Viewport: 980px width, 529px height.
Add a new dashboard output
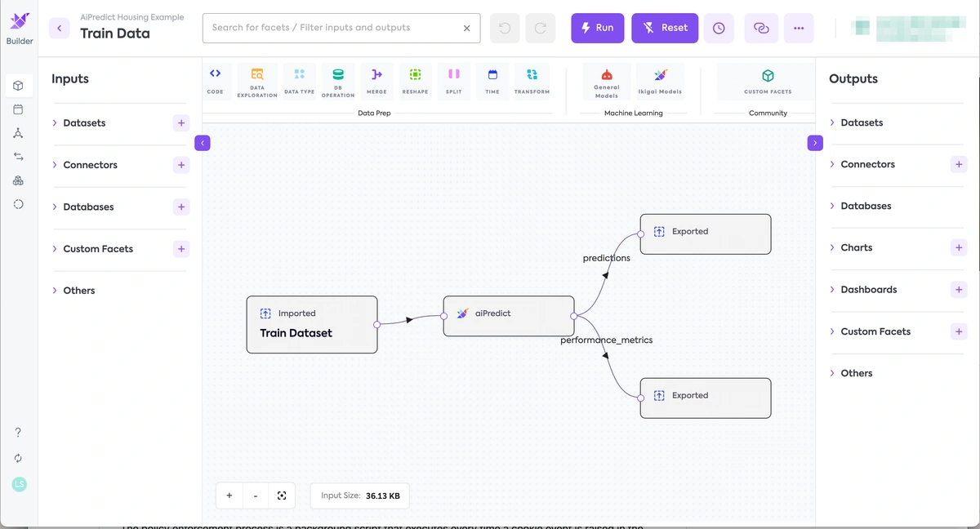pyautogui.click(x=959, y=290)
